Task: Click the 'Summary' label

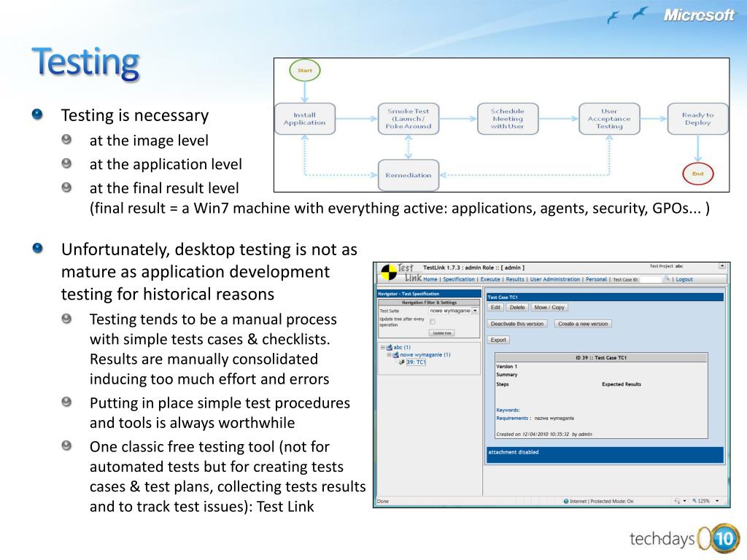Action: pos(506,375)
